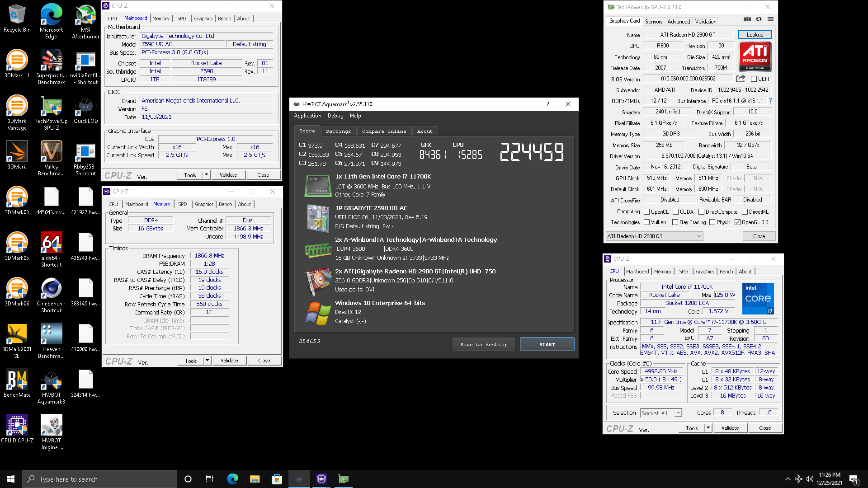Image resolution: width=868 pixels, height=488 pixels.
Task: Open Application menu in Aquamark
Action: 307,116
